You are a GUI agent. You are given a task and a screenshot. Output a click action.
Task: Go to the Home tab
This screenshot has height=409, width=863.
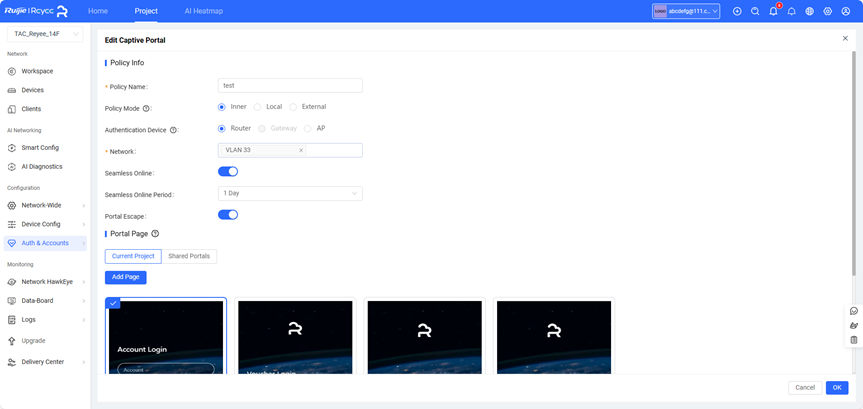pos(98,11)
